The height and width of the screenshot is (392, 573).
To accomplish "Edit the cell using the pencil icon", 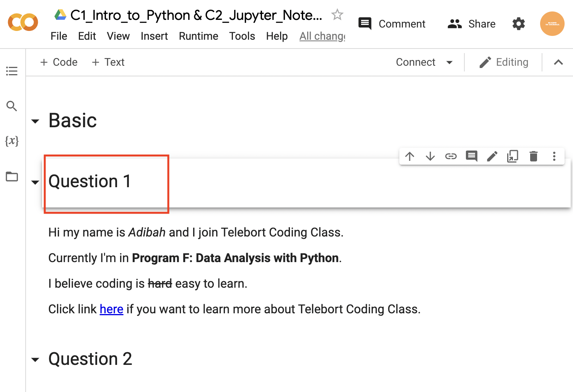I will (492, 156).
